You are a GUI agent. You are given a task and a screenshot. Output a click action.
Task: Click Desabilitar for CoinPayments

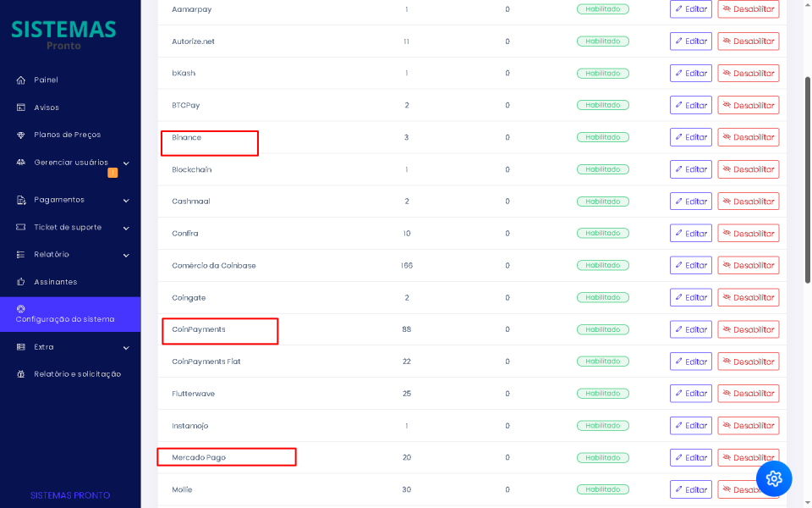click(748, 329)
